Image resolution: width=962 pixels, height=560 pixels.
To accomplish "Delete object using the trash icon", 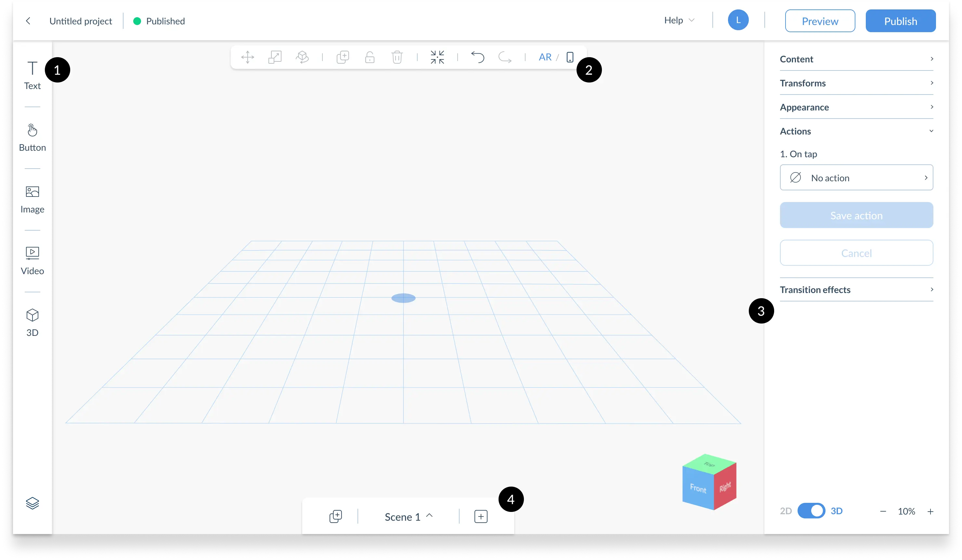I will [397, 57].
